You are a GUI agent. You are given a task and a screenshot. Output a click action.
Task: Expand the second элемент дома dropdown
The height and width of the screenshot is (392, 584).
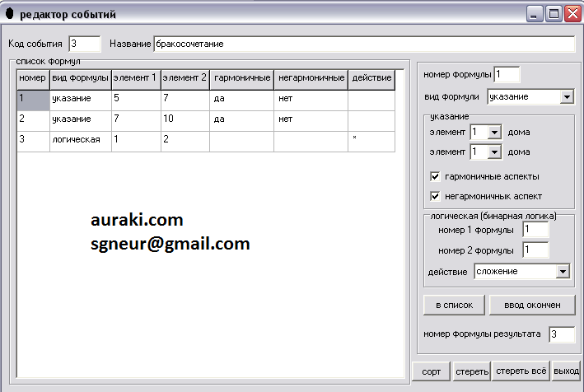coord(494,152)
